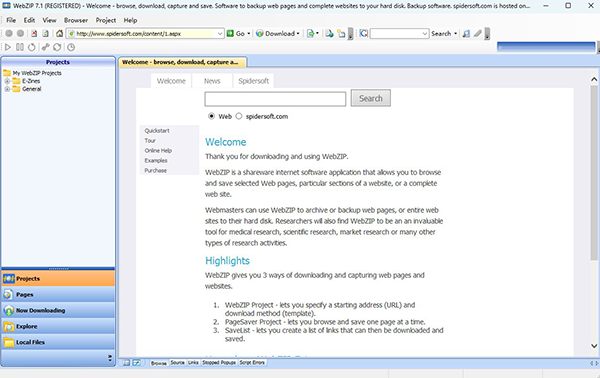Open the Explore pane in sidebar
This screenshot has height=378, width=600.
(x=58, y=326)
